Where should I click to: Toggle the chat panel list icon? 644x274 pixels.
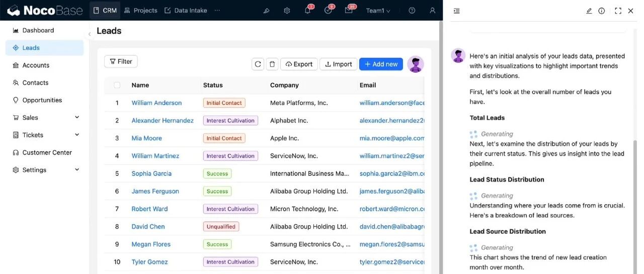456,11
